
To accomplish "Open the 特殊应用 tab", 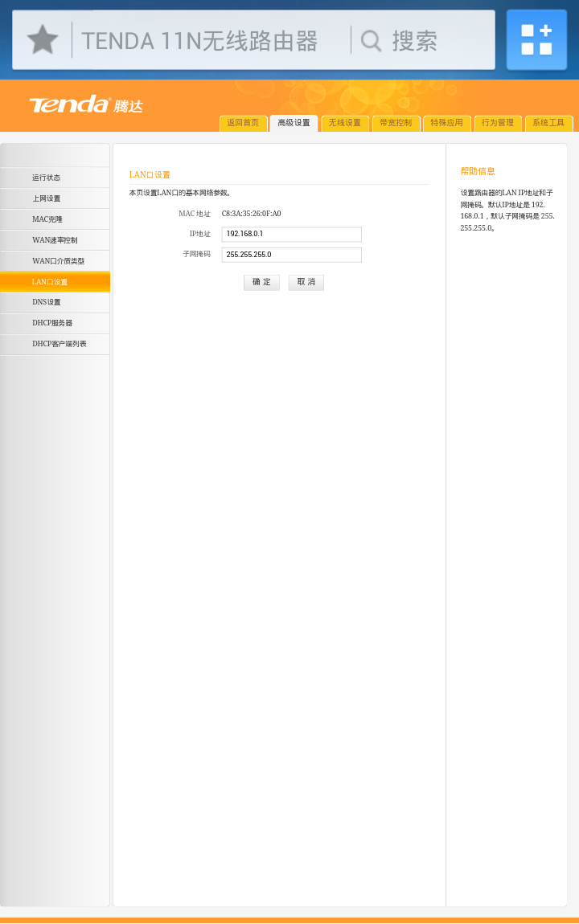I will 447,123.
